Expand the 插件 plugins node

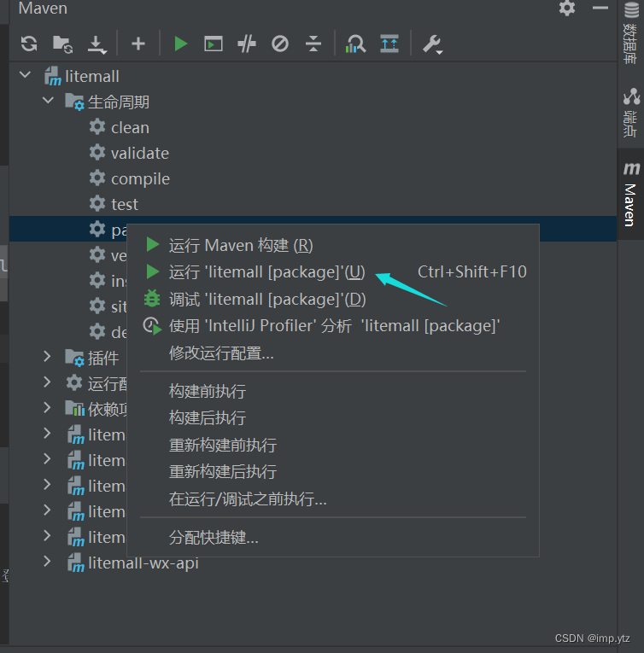[x=47, y=357]
